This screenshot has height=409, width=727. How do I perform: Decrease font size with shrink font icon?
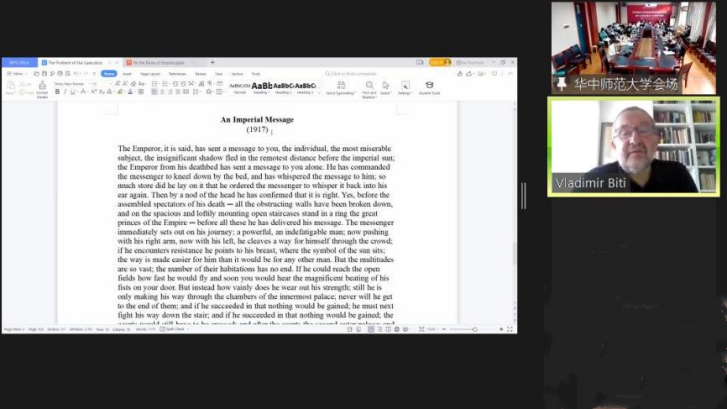(x=125, y=83)
